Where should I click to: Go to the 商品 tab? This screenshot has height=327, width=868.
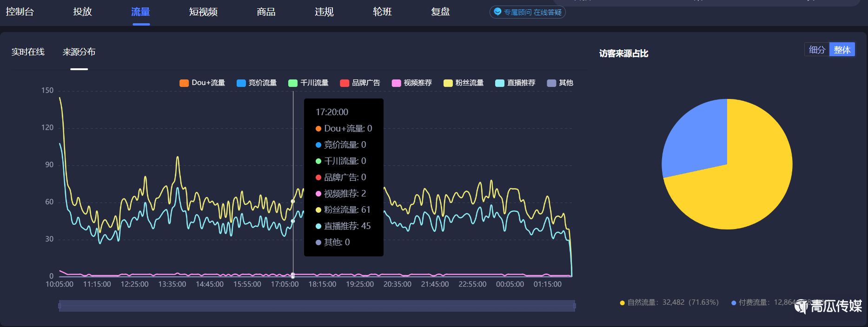pyautogui.click(x=266, y=12)
